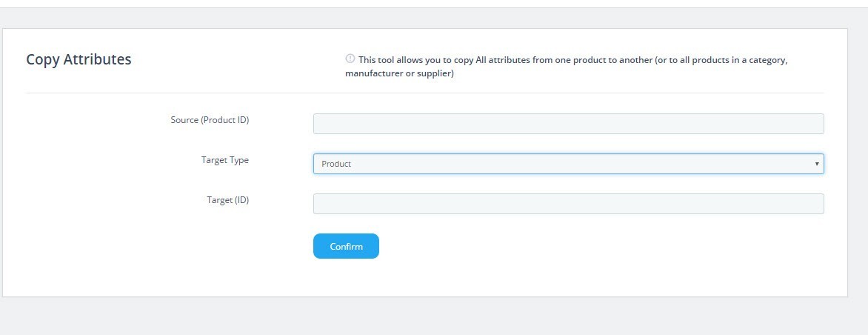Click the 'This tool allows you to copy' text
868x335 pixels.
[415, 59]
